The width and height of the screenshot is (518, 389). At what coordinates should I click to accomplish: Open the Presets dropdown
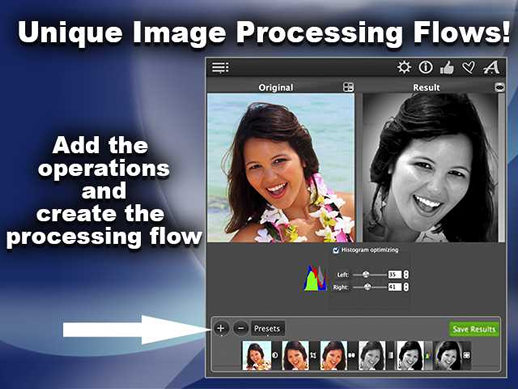pyautogui.click(x=267, y=329)
